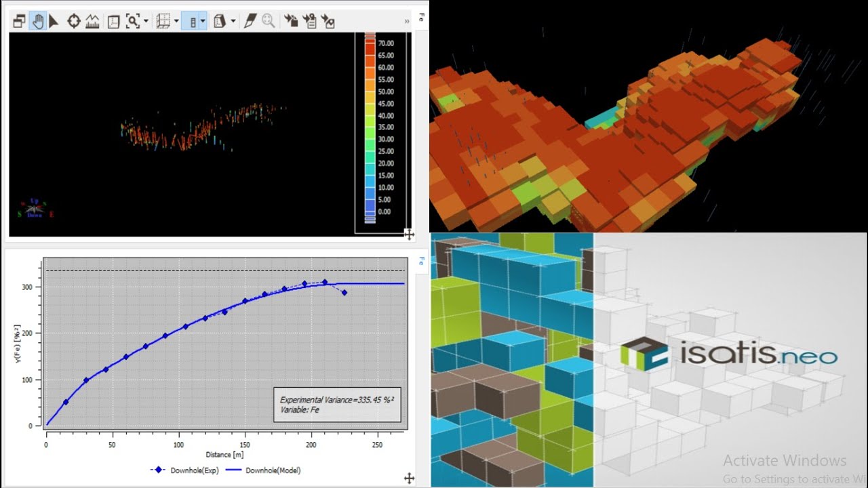Click the 70.00 legend value
868x488 pixels.
[385, 43]
